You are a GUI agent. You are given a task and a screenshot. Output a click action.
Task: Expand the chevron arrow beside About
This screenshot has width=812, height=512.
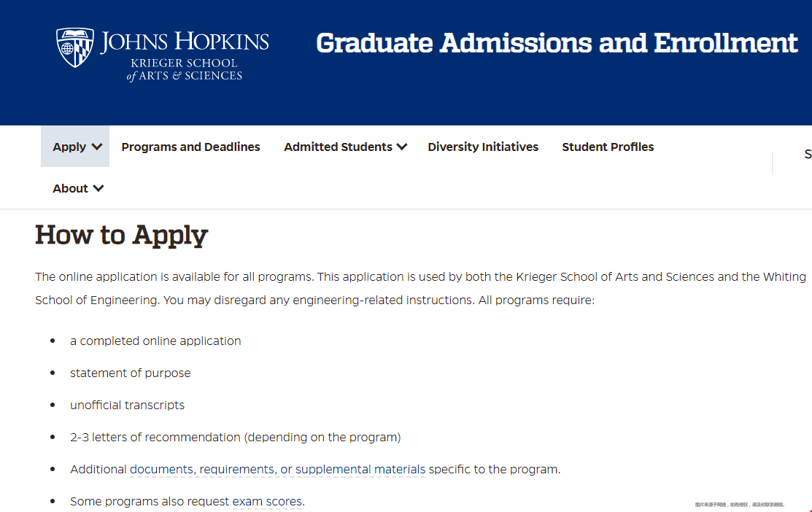[x=98, y=189]
